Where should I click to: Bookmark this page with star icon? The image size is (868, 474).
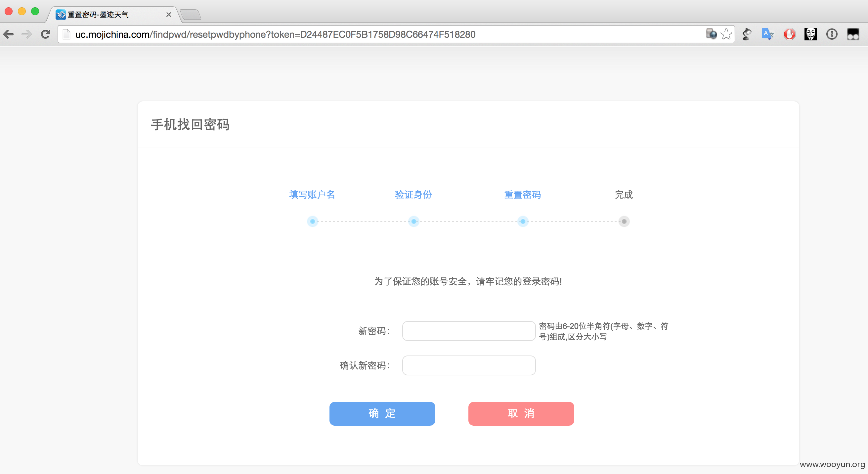click(726, 34)
